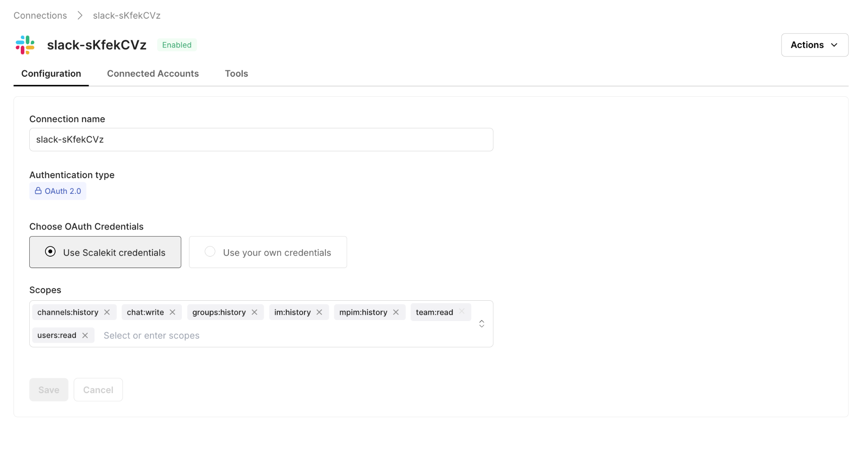The image size is (868, 450).
Task: Switch to the Configuration tab
Action: [51, 74]
